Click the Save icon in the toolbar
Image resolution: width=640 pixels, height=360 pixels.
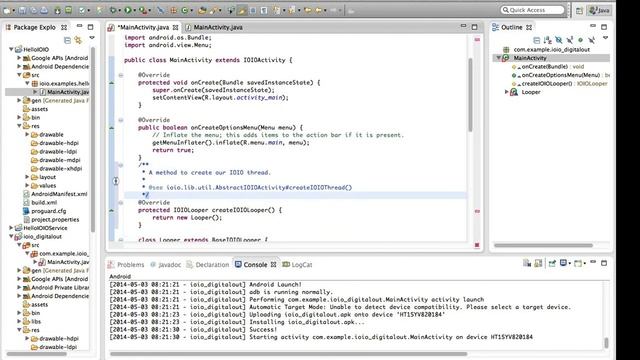coord(22,10)
